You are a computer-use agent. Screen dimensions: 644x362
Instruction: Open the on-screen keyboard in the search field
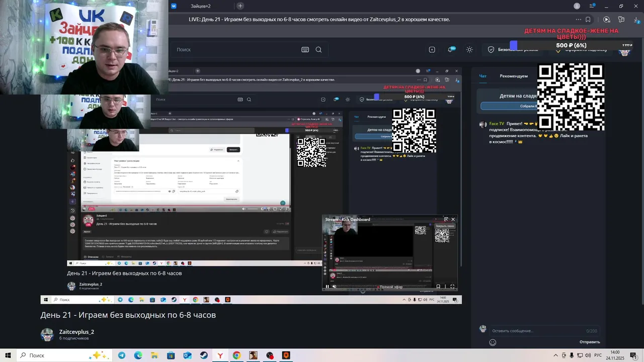pos(305,49)
